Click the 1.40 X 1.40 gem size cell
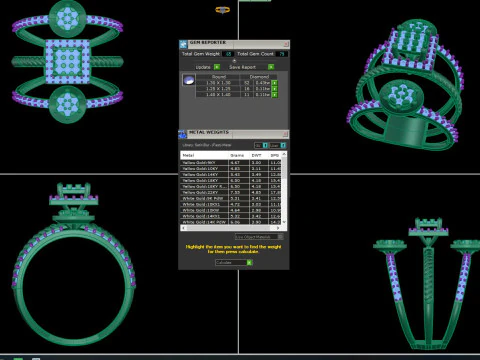This screenshot has width=480, height=360. 218,95
